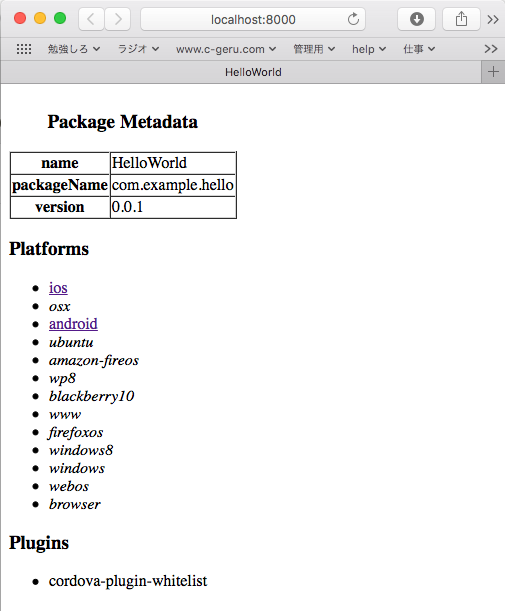Focus the localhost:8000 address field
Viewport: 505px width, 611px height.
click(253, 19)
